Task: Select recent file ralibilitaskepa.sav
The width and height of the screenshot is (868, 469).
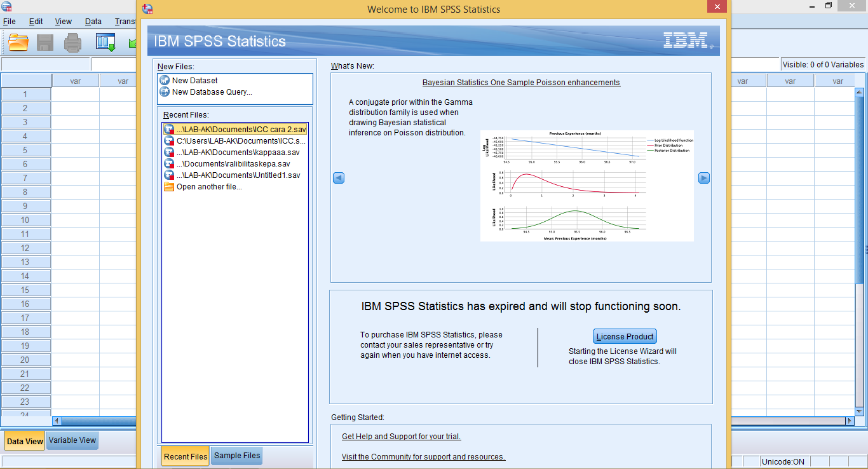Action: point(235,164)
